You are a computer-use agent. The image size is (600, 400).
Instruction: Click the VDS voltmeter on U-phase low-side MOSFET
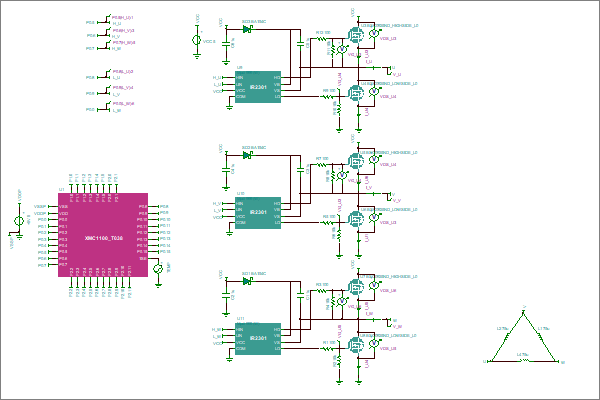click(374, 91)
